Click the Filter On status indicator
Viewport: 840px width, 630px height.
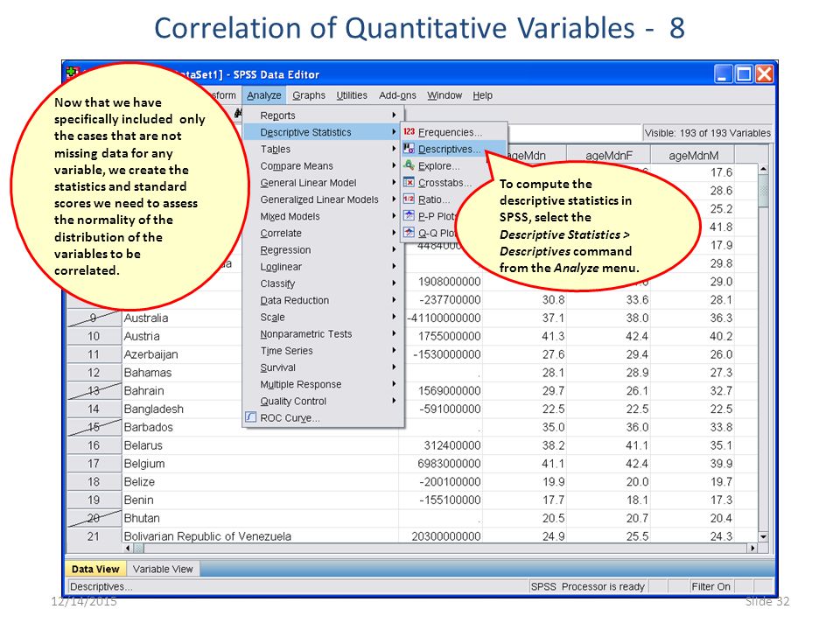point(710,586)
